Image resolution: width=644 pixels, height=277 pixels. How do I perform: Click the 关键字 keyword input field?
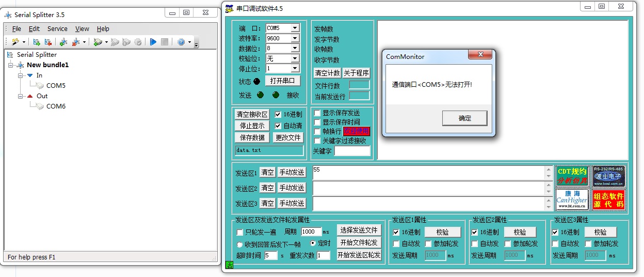[x=352, y=151]
